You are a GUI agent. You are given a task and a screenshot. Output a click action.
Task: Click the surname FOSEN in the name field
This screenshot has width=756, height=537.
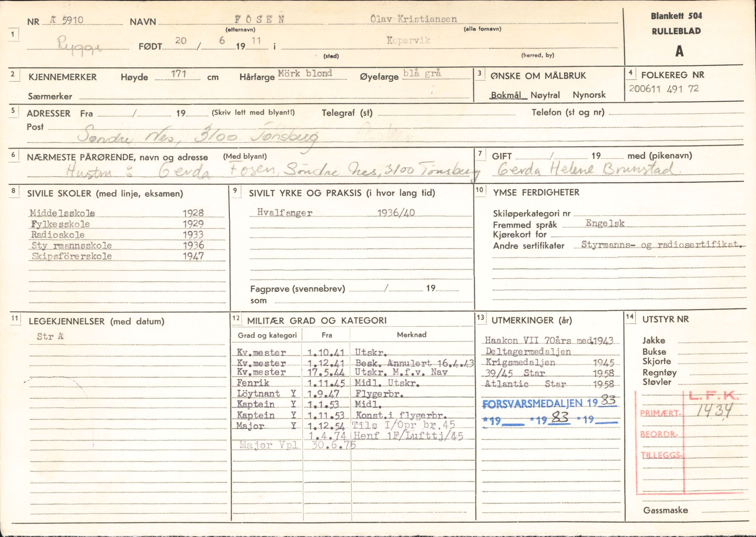pos(260,20)
